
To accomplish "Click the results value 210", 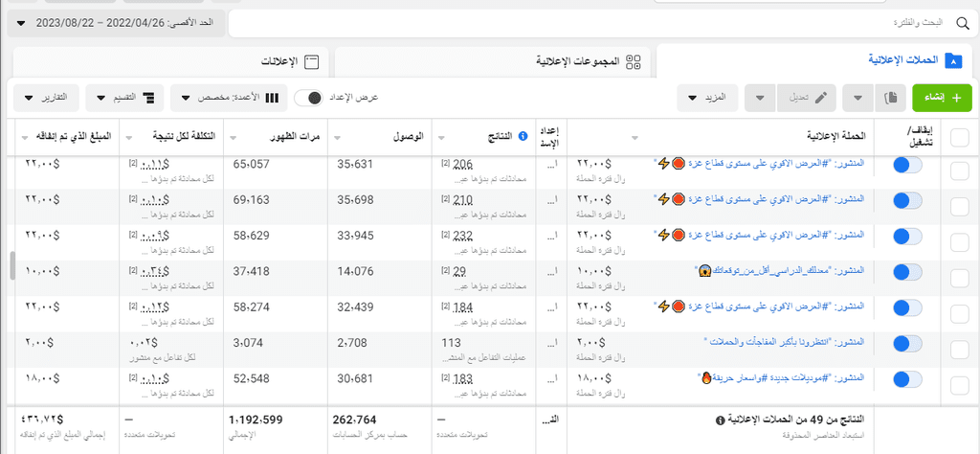I will 462,201.
